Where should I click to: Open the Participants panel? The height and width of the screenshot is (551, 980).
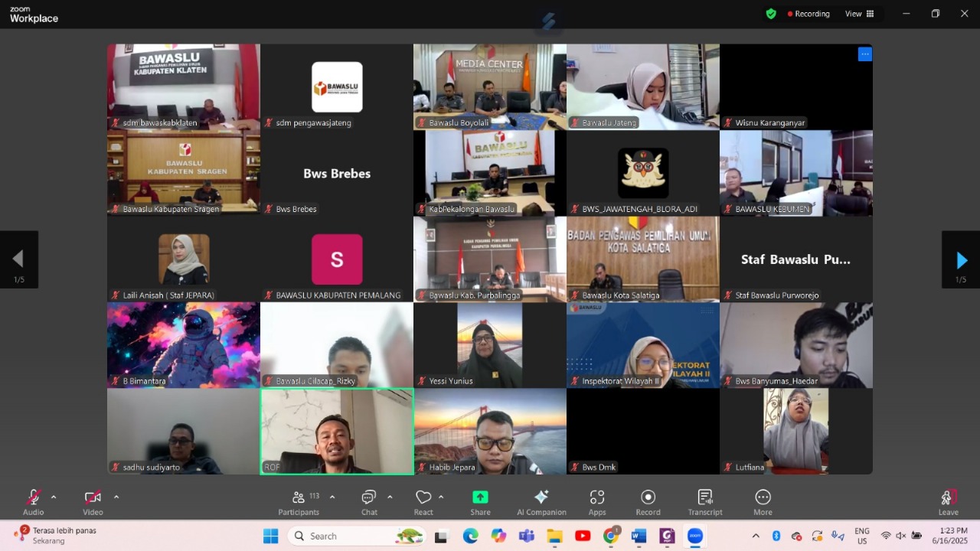pos(299,502)
